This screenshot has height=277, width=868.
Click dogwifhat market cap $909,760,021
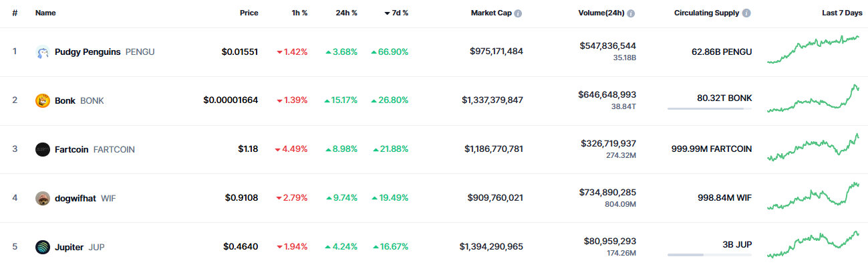click(x=496, y=198)
